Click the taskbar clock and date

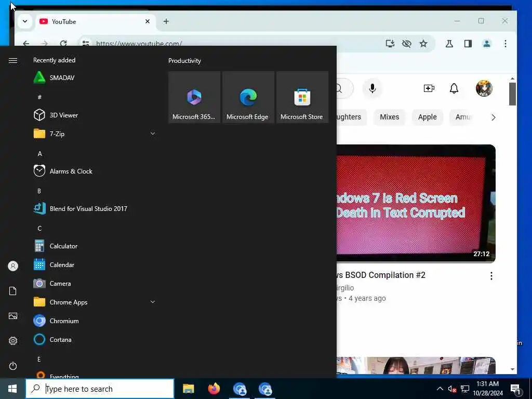point(488,389)
